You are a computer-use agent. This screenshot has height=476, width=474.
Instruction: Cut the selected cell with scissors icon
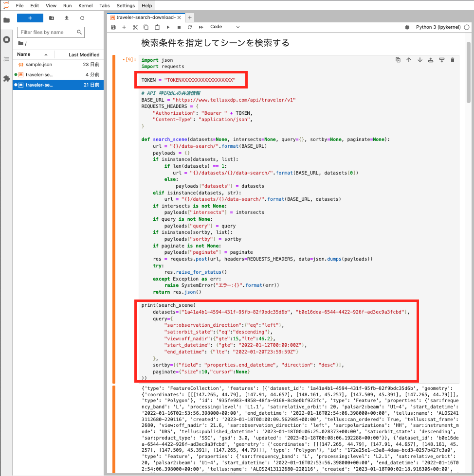(135, 27)
